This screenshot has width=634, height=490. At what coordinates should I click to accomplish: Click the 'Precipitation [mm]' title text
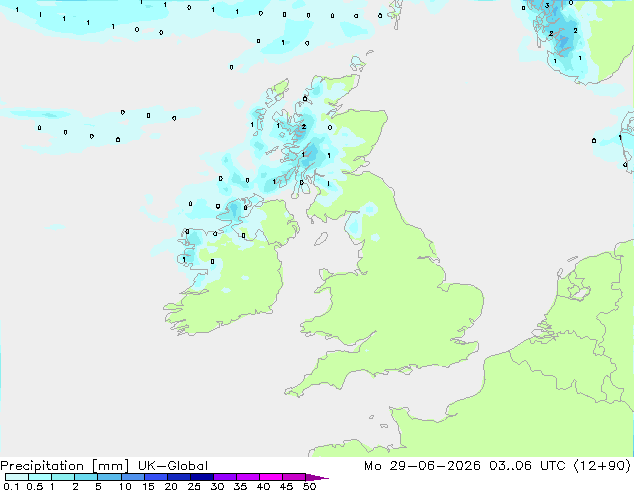click(x=65, y=466)
